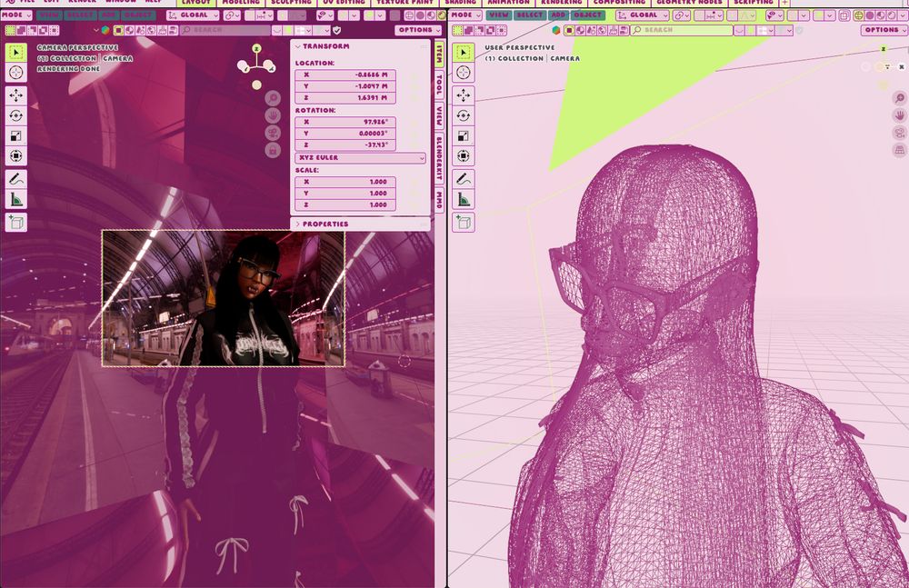Enable wireframe shading in left viewport header
909x588 pixels.
tap(410, 15)
